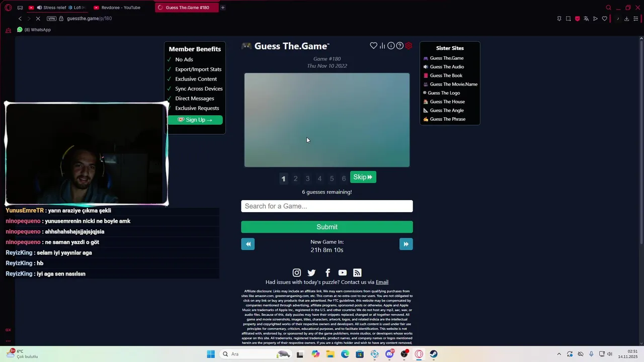644x362 pixels.
Task: Open Microsoft Edge from the taskbar
Action: pos(345,354)
